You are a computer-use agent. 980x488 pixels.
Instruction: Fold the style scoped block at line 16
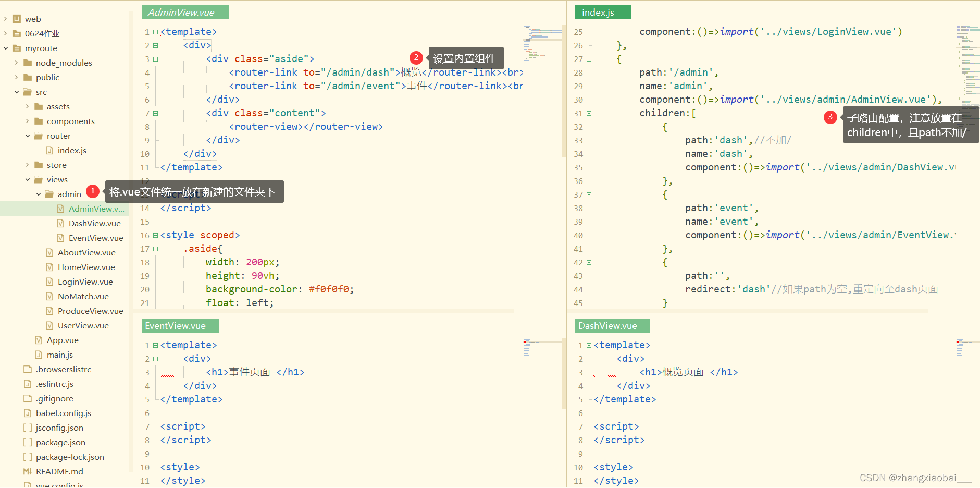(155, 235)
